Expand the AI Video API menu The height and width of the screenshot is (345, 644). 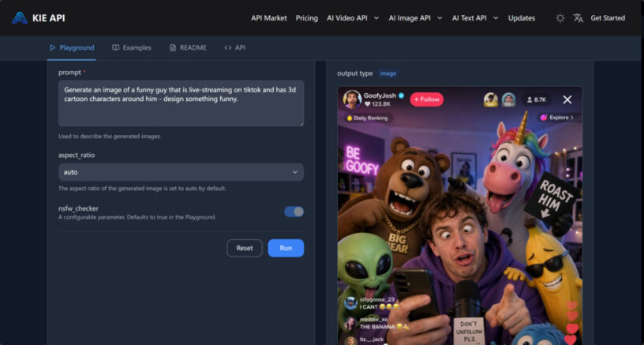(352, 17)
